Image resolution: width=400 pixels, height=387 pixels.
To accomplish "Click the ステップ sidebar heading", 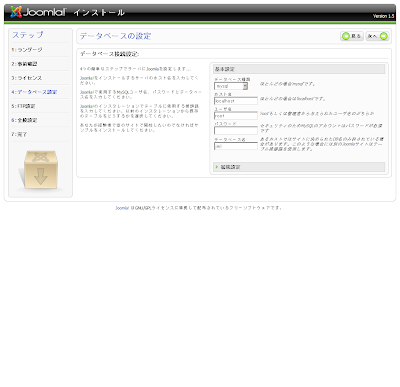I will [28, 35].
